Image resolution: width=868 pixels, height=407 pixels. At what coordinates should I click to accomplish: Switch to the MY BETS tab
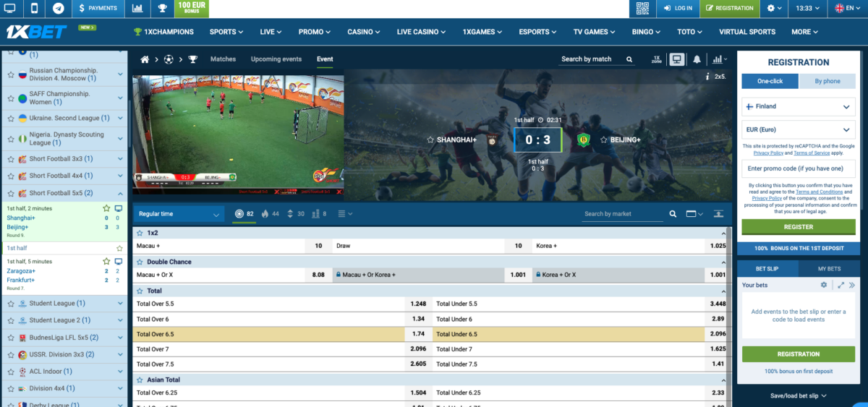829,268
